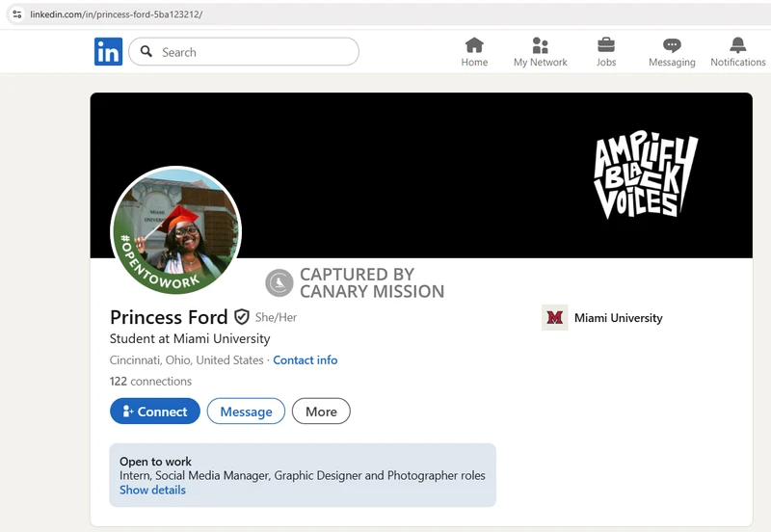
Task: Select the Jobs label in navigation
Action: coord(606,63)
